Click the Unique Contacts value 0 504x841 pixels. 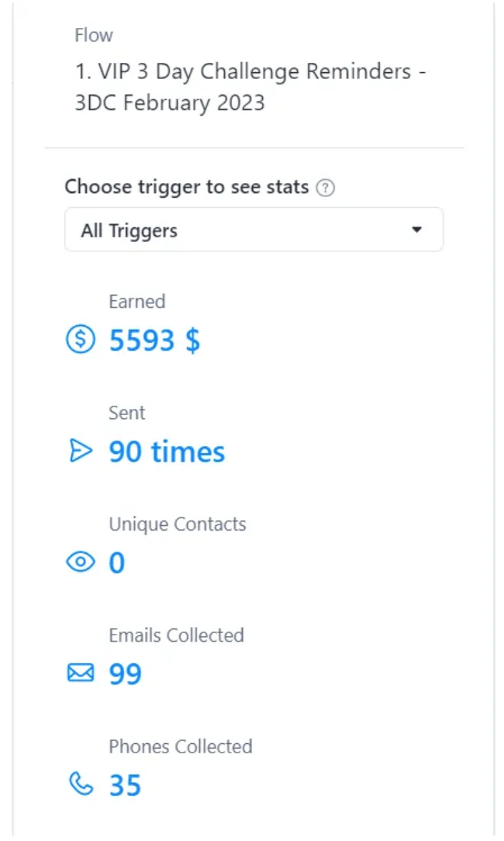click(x=116, y=562)
